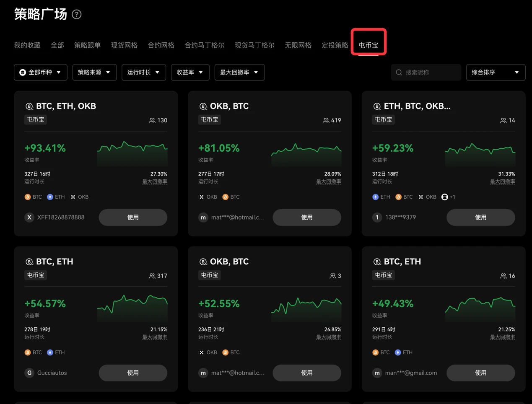The height and width of the screenshot is (404, 532).
Task: Click the +1 more coins icon in 138***9379 card
Action: pyautogui.click(x=445, y=197)
